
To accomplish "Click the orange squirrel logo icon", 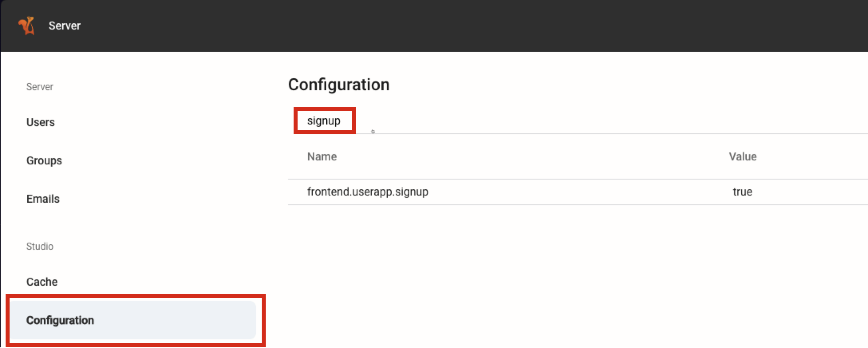I will (x=26, y=26).
